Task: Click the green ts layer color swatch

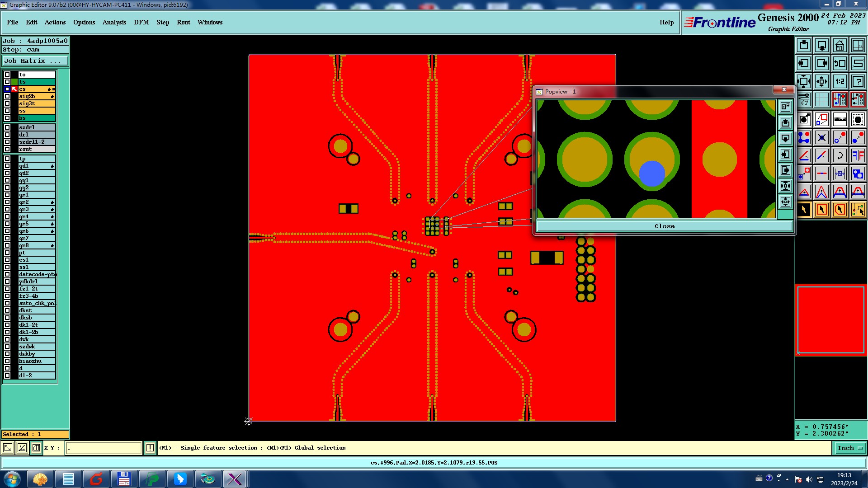Action: pos(14,82)
